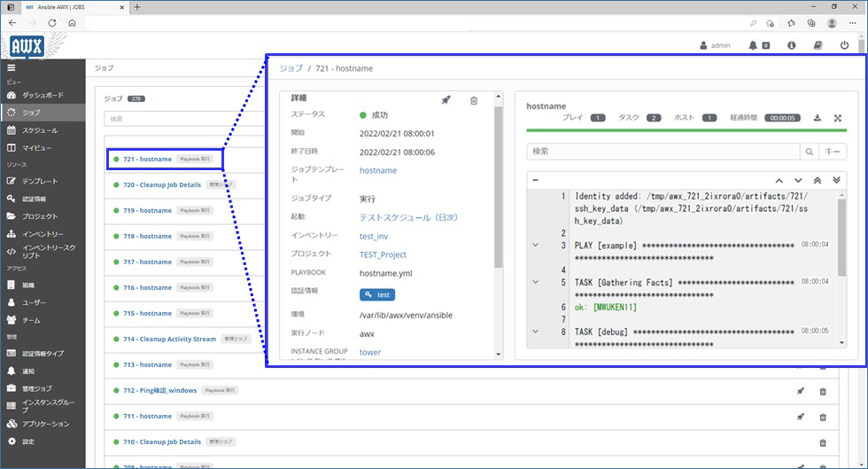Open the hostname job template link
Viewport: 868px width, 469px height.
click(378, 170)
